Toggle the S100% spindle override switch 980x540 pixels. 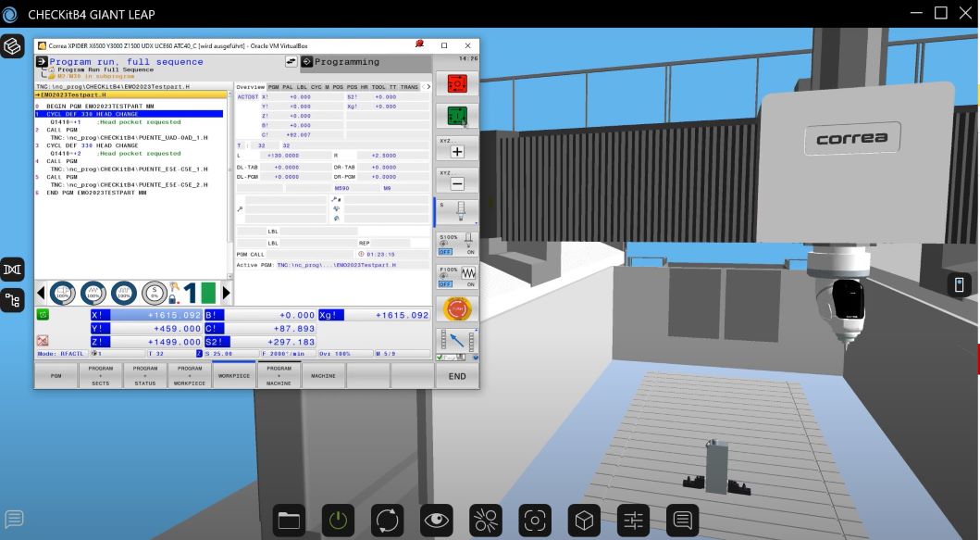(x=456, y=245)
